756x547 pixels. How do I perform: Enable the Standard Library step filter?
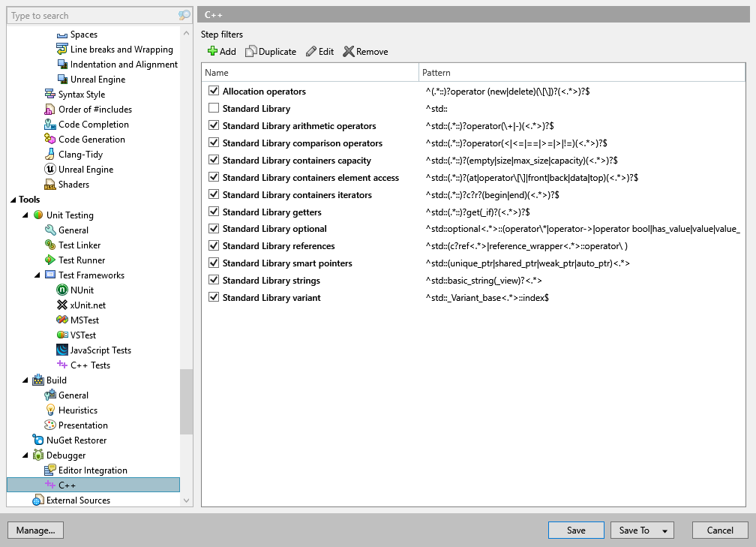[x=214, y=108]
